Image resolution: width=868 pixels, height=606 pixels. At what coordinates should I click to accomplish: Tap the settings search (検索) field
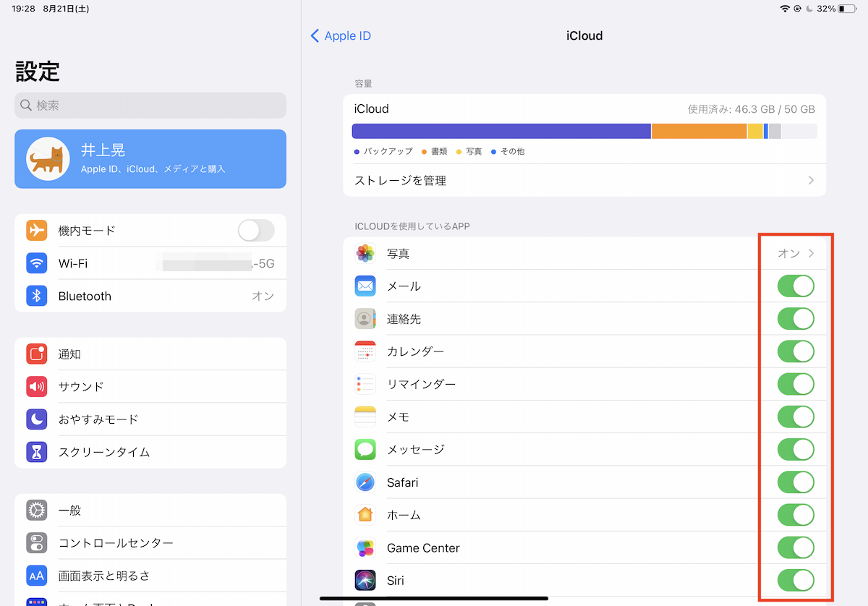pos(150,105)
